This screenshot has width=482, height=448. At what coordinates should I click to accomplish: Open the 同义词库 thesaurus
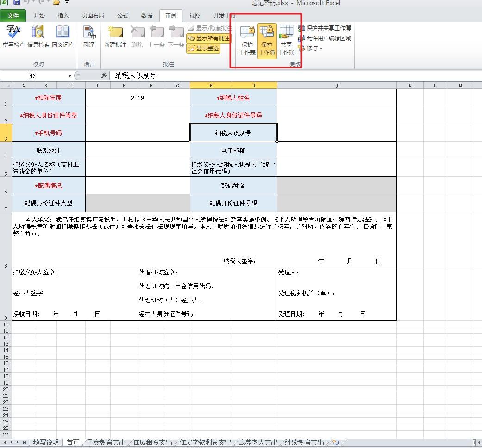(63, 36)
